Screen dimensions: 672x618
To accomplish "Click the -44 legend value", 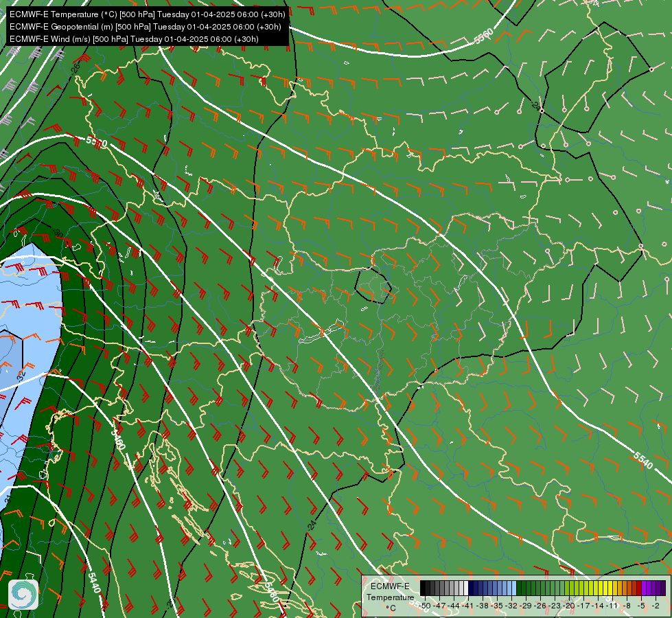I will coord(454,606).
